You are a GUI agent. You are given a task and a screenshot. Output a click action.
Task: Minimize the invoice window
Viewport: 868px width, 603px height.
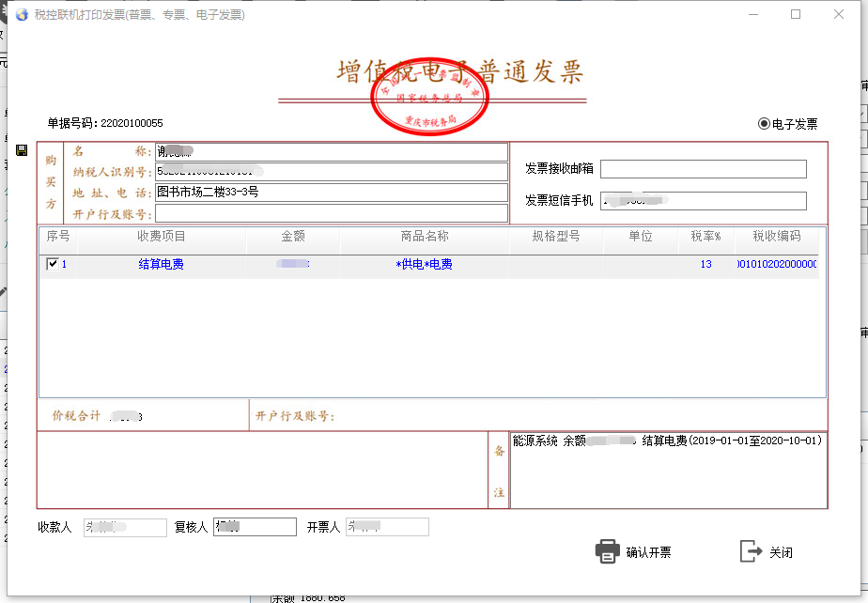point(753,14)
